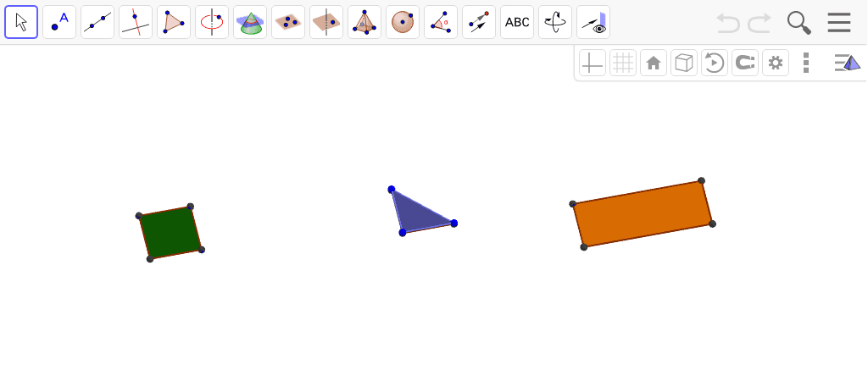The height and width of the screenshot is (381, 868).
Task: Click the top-left vertex of the green square
Action: [x=139, y=215]
